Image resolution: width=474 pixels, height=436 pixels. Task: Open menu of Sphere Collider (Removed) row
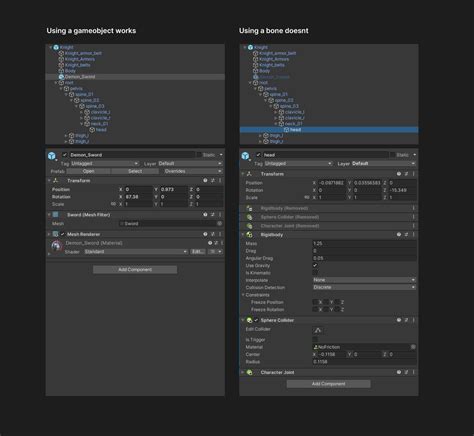pos(414,217)
